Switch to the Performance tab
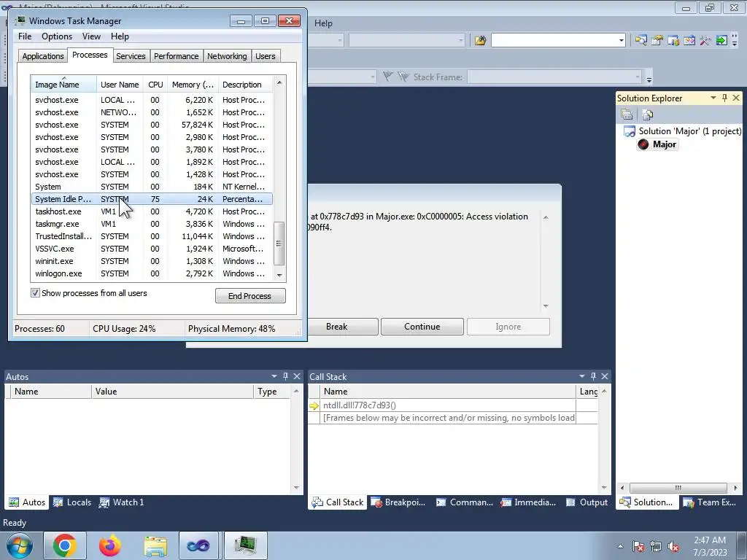 (177, 56)
